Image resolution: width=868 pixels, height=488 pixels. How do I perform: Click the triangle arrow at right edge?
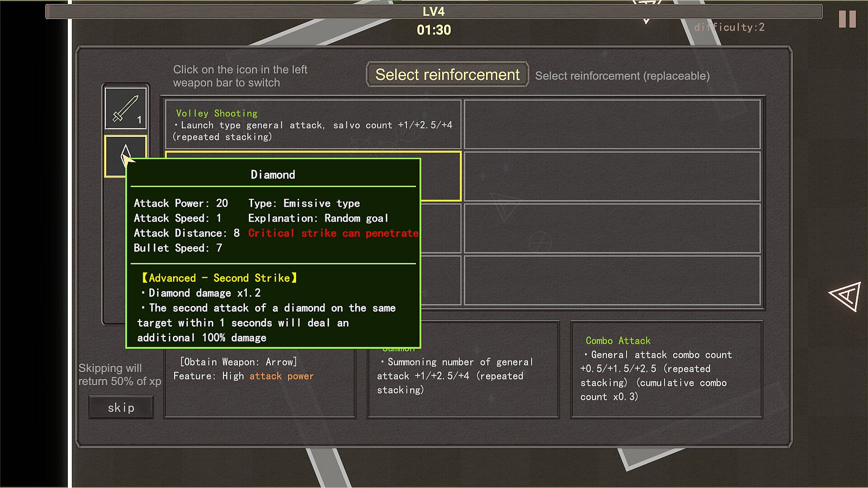[x=845, y=296]
